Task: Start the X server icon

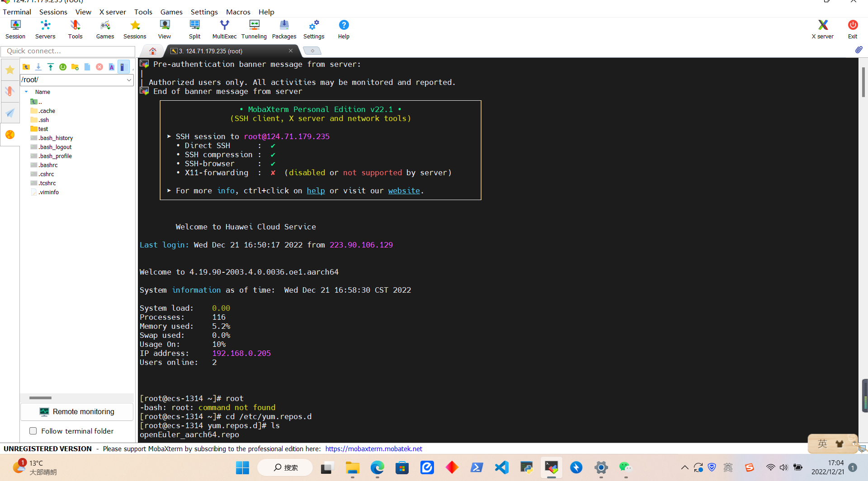Action: pyautogui.click(x=822, y=29)
